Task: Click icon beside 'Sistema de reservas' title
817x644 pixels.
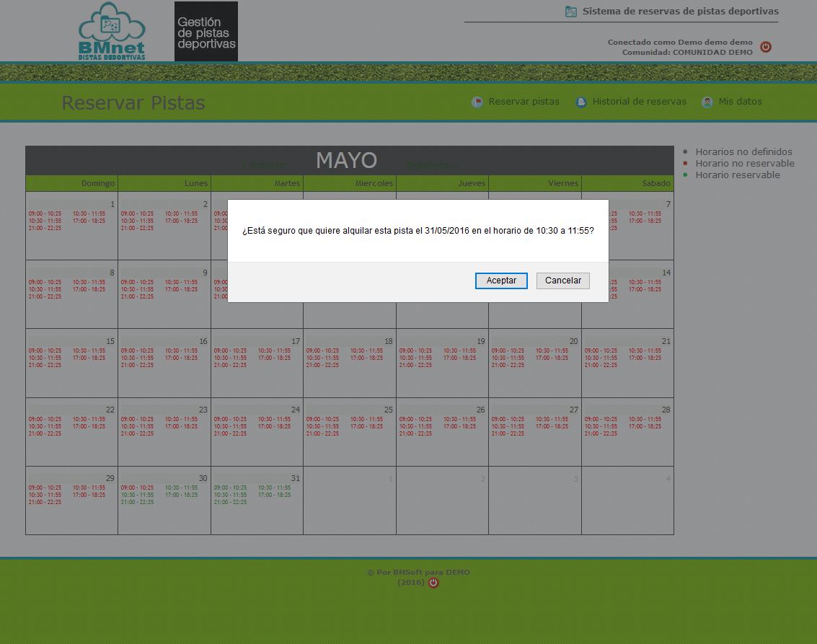Action: click(571, 12)
